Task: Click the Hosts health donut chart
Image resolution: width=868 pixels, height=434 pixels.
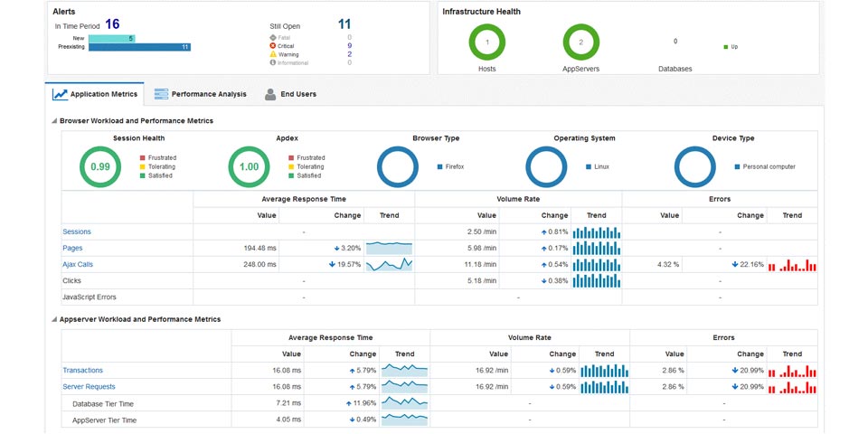Action: 487,42
